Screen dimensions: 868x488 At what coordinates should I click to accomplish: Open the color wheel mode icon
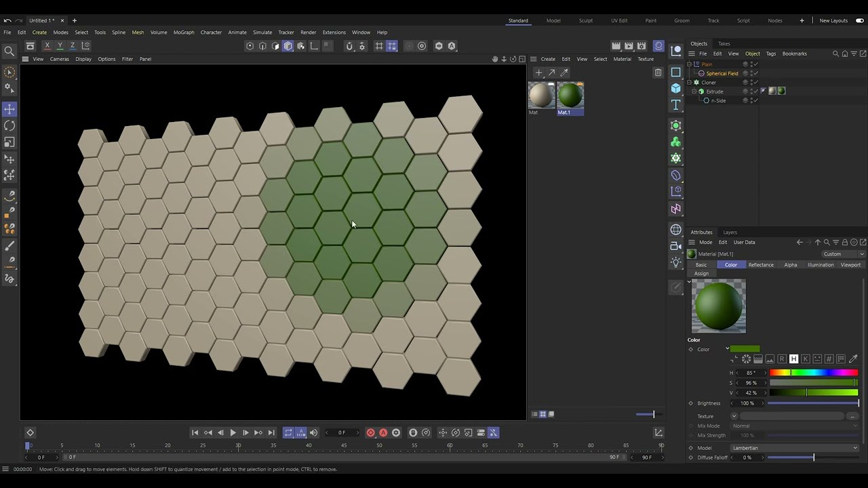[746, 359]
